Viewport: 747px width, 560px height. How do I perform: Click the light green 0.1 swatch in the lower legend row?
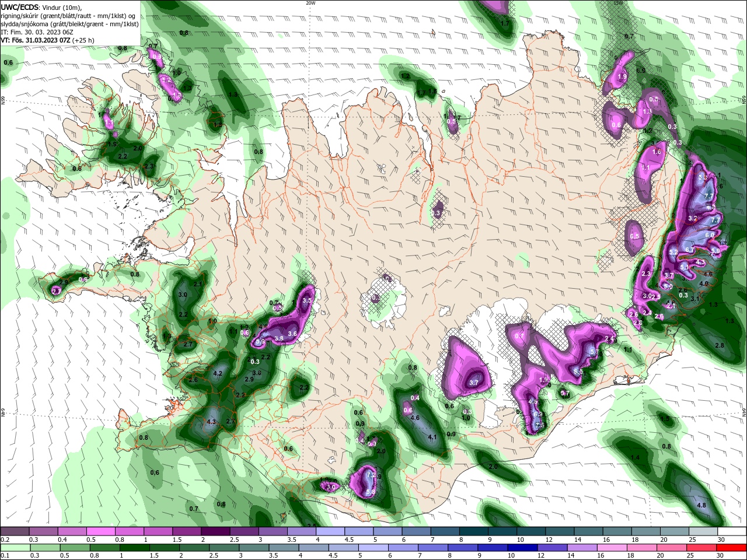click(14, 548)
